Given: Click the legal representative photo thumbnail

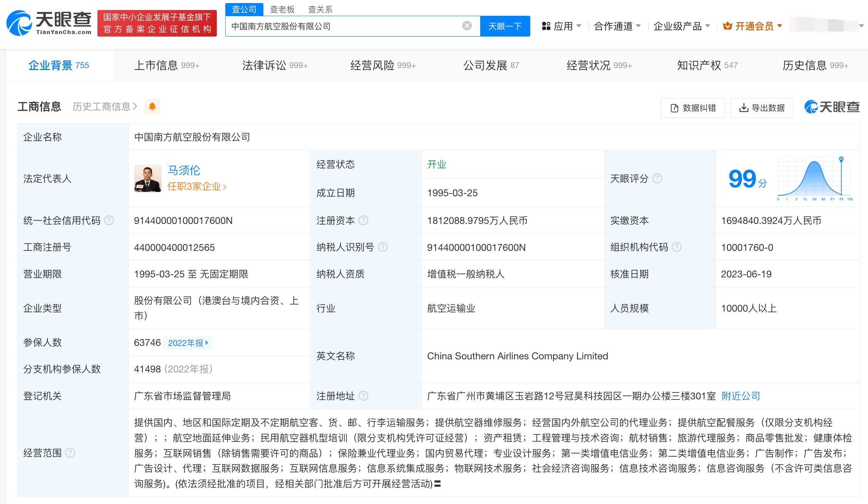Looking at the screenshot, I should pyautogui.click(x=148, y=179).
